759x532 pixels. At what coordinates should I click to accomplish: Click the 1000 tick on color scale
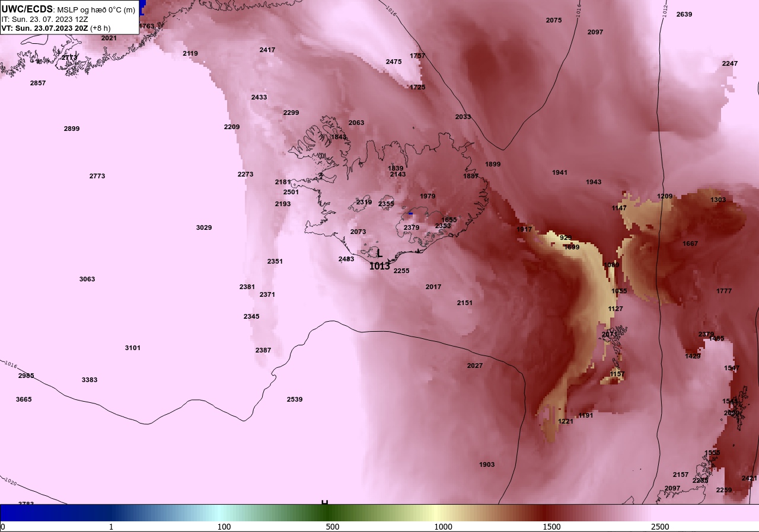(x=443, y=527)
